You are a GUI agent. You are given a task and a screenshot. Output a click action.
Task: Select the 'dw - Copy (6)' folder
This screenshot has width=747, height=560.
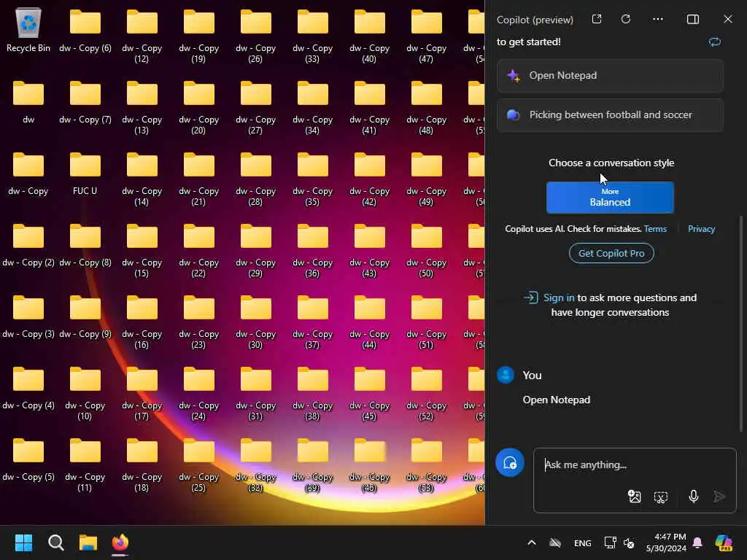(x=85, y=31)
